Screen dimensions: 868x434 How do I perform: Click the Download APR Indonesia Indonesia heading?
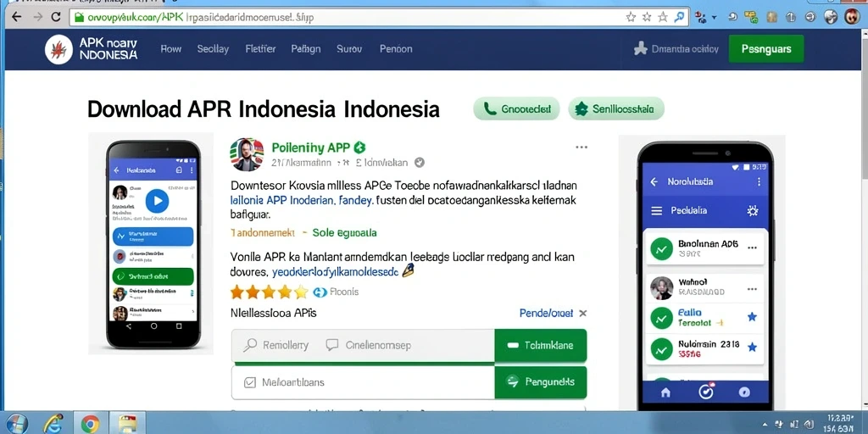click(x=263, y=109)
